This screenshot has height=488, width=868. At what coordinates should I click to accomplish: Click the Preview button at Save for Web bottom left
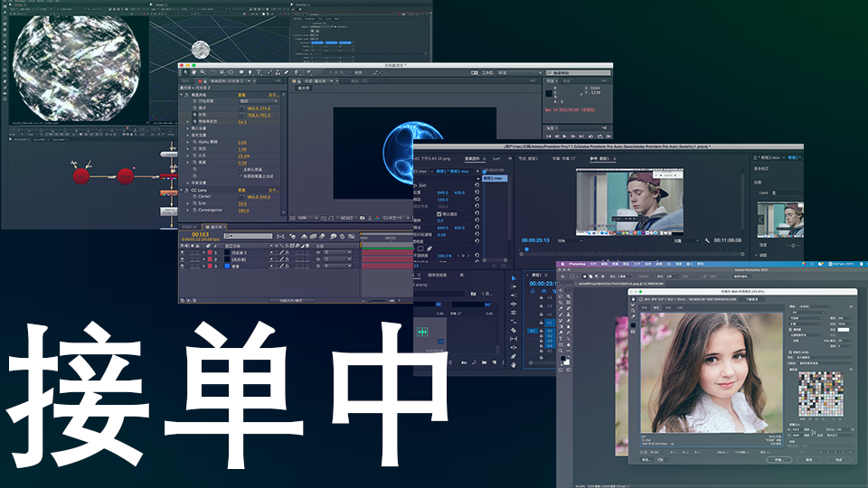click(646, 460)
